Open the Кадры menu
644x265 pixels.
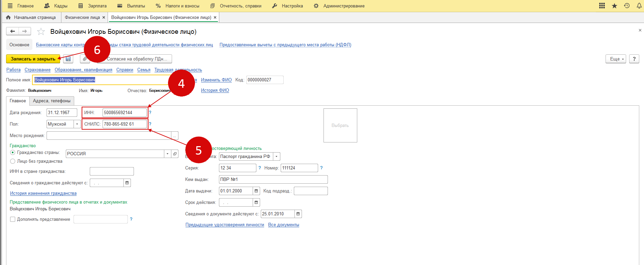point(56,6)
